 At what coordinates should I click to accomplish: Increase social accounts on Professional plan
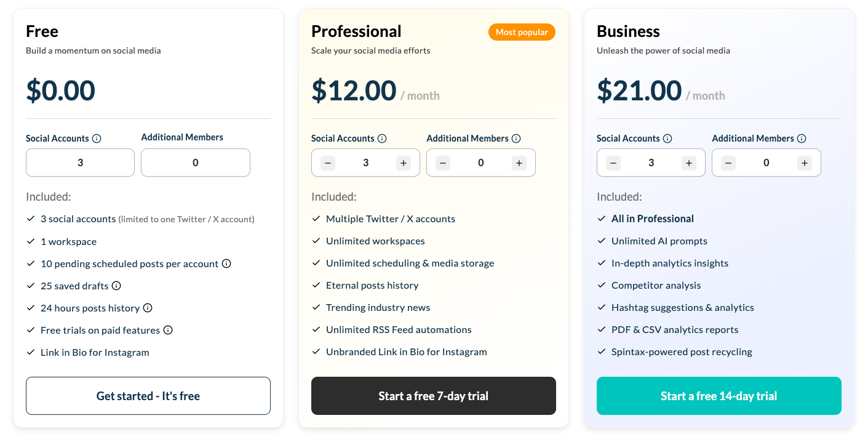[404, 163]
